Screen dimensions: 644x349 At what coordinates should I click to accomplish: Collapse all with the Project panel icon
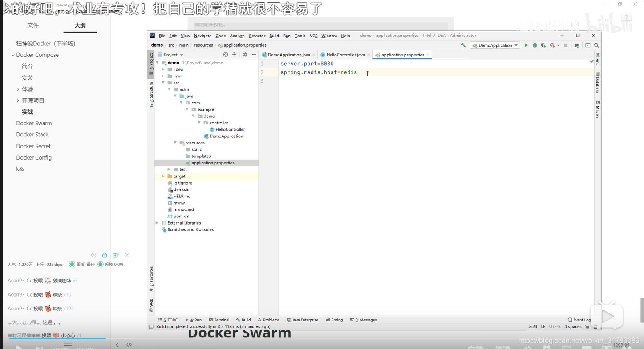[235, 55]
